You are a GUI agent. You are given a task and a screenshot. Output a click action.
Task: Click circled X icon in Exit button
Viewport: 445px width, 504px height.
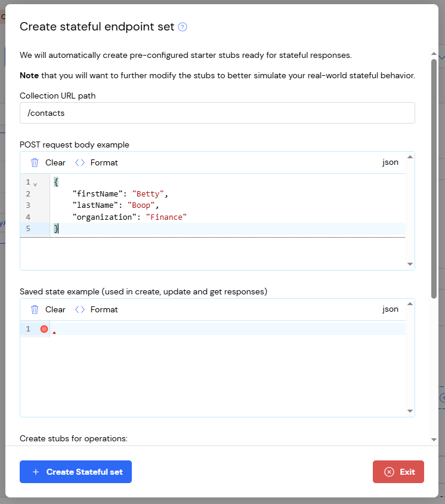pos(389,472)
